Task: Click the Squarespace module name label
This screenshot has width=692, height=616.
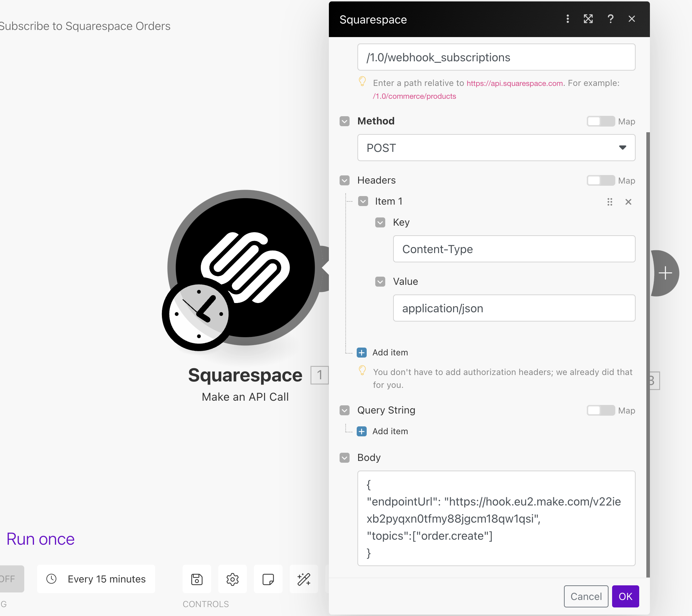Action: [245, 375]
